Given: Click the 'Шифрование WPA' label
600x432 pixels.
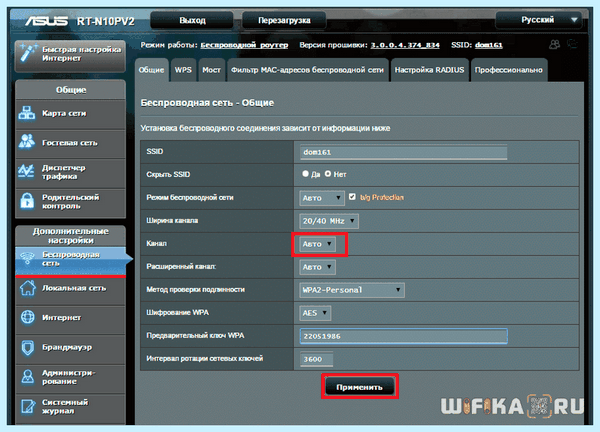Looking at the screenshot, I should pyautogui.click(x=178, y=313).
